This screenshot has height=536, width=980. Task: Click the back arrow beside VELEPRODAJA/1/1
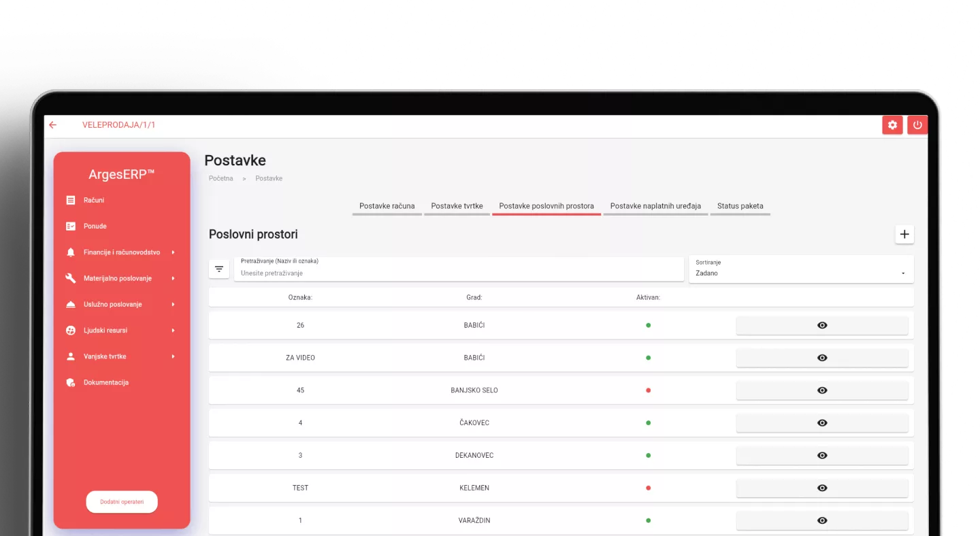point(53,125)
